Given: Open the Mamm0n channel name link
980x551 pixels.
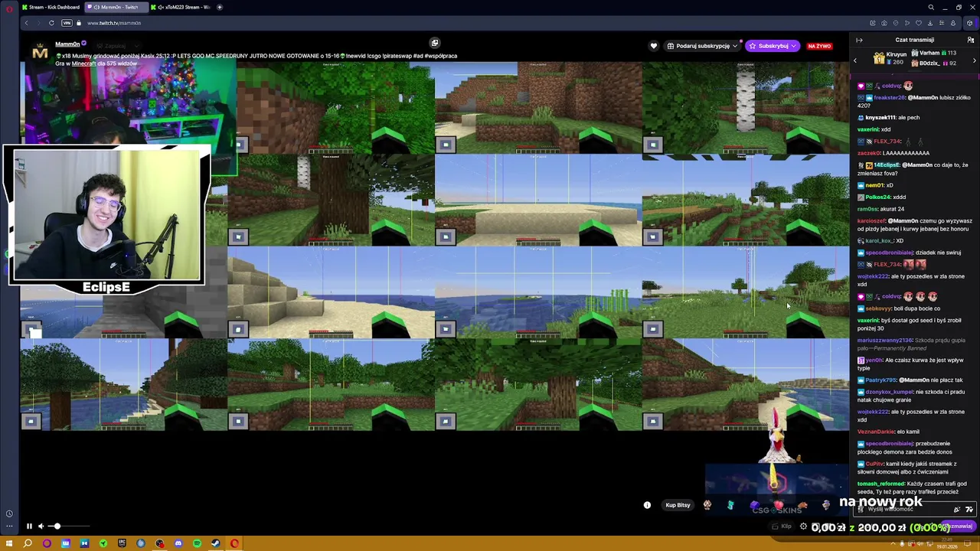Looking at the screenshot, I should tap(67, 44).
